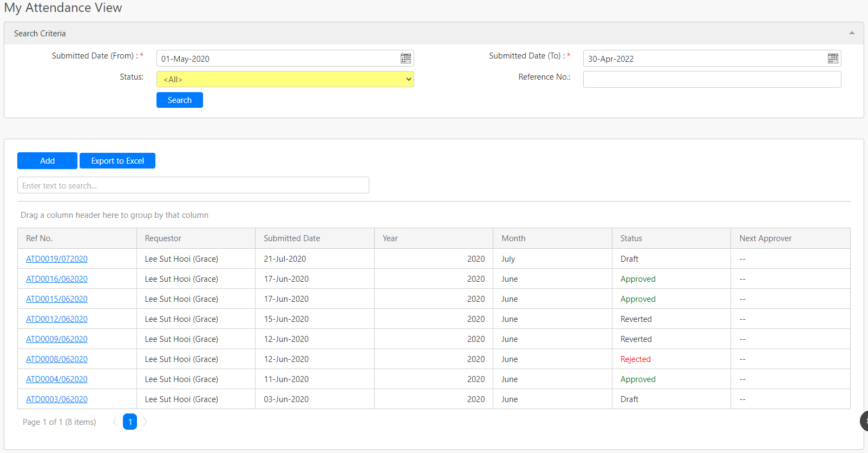Image resolution: width=868 pixels, height=453 pixels.
Task: Open record ATD0016/062020
Action: coord(57,279)
